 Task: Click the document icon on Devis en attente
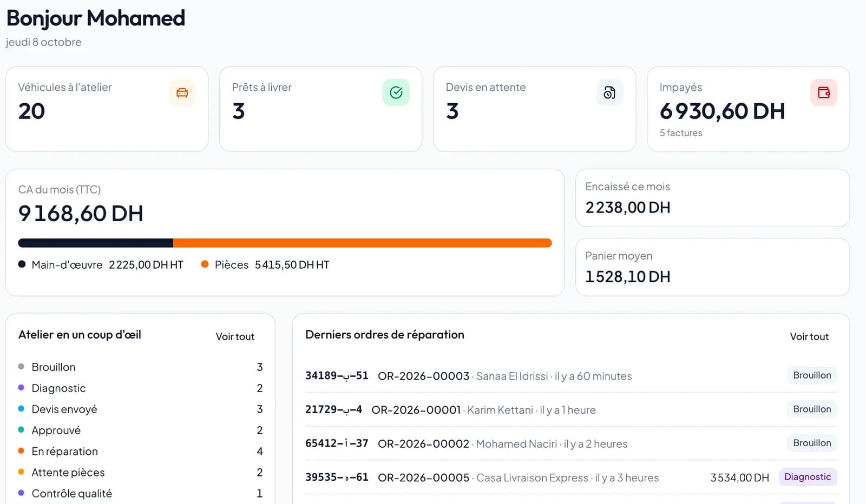point(609,92)
